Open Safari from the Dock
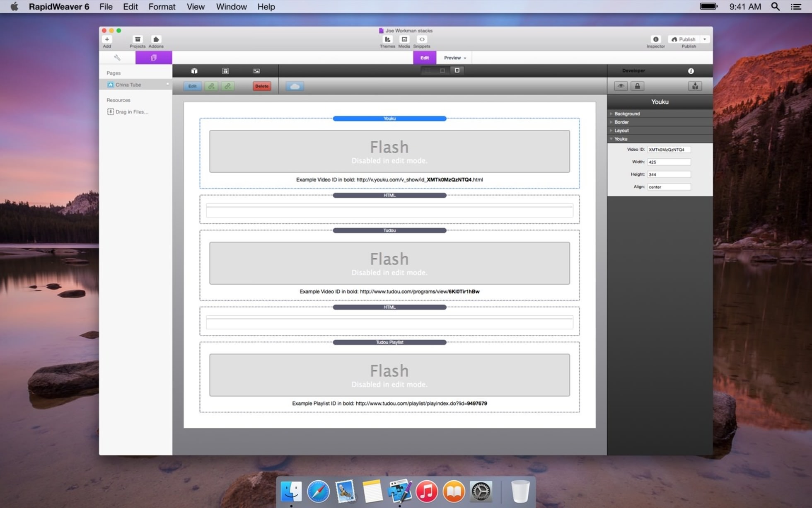The height and width of the screenshot is (508, 812). [x=318, y=491]
